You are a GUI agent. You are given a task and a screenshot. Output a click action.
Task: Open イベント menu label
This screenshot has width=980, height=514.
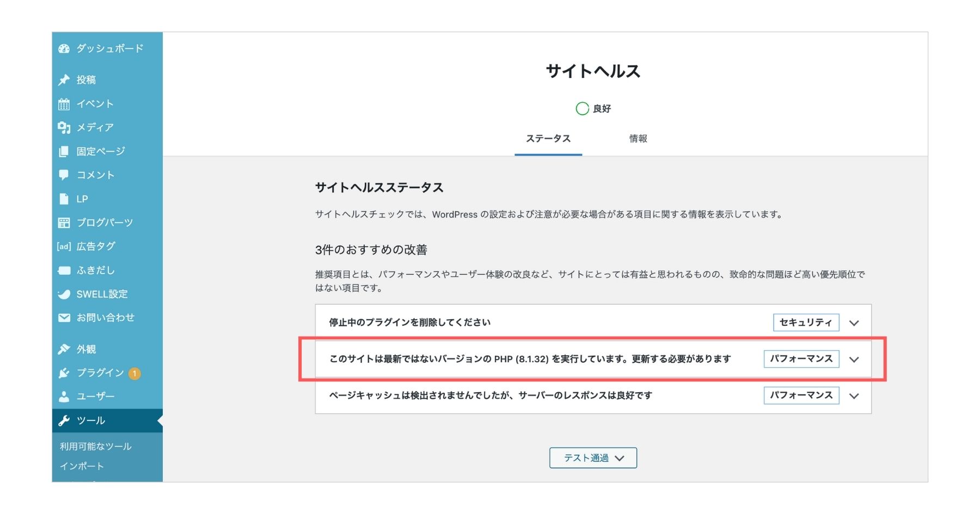click(95, 103)
